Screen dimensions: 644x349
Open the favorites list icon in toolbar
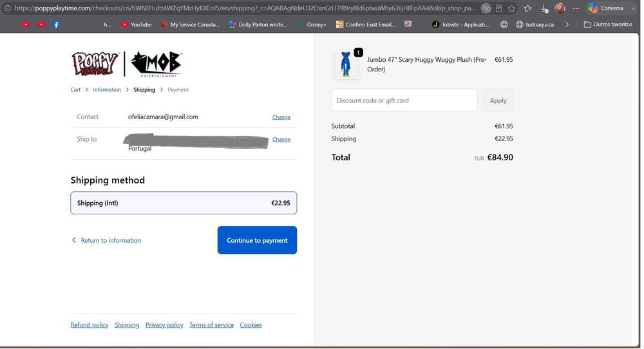click(528, 8)
